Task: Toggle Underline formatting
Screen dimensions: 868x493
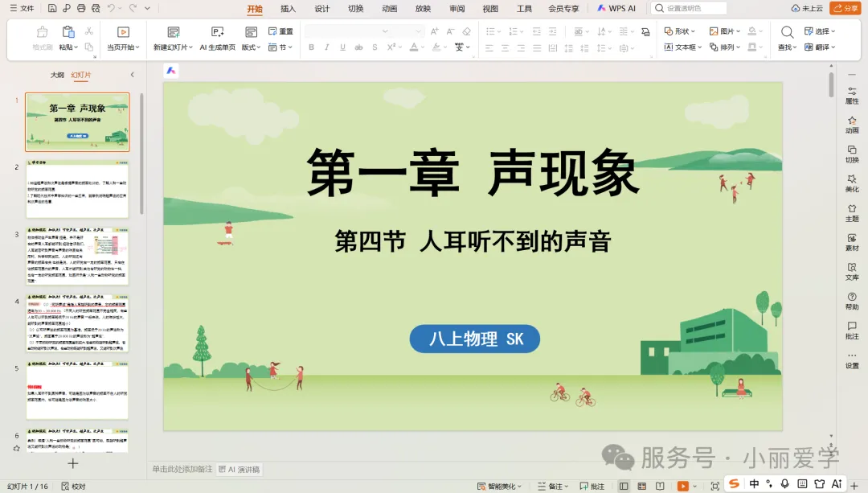Action: click(342, 47)
